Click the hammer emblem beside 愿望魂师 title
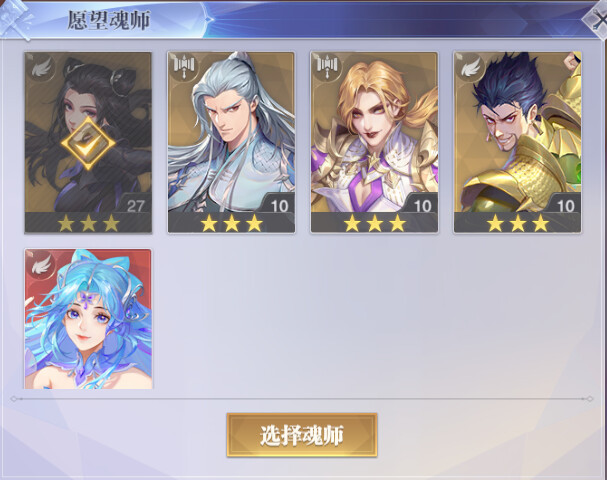 click(x=15, y=20)
